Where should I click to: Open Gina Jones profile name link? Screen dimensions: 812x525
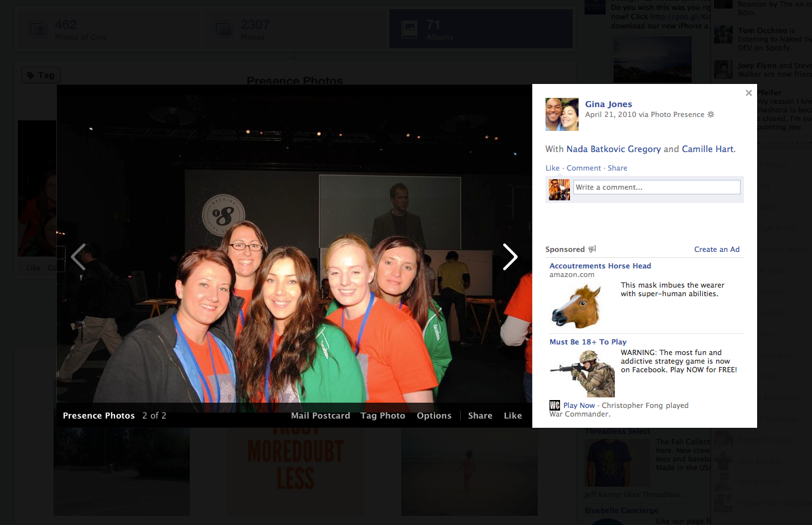pyautogui.click(x=608, y=104)
